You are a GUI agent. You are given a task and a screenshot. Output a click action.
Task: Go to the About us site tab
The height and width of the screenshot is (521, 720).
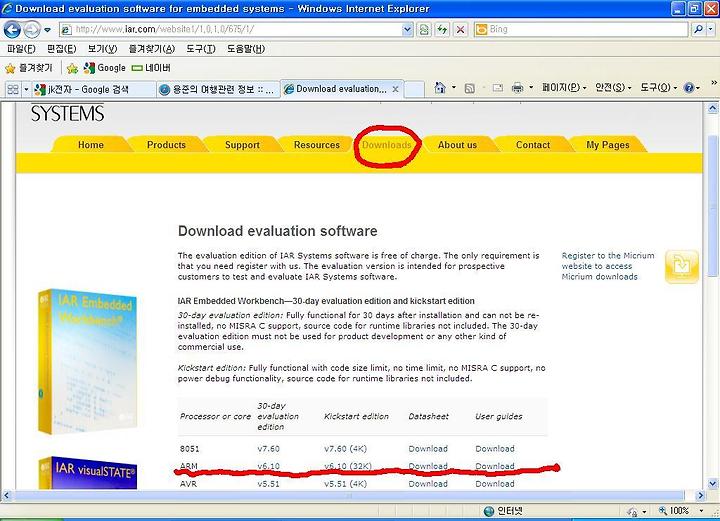(x=457, y=145)
